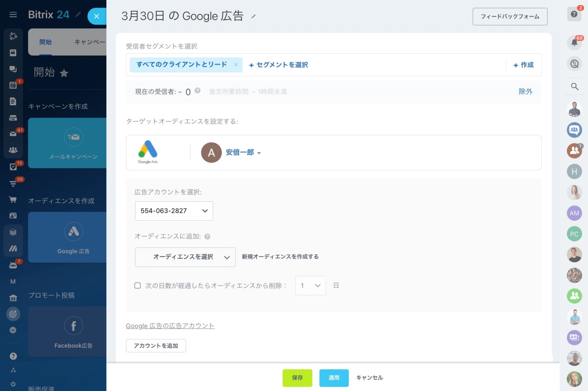
Task: Click the アカウントを追加 button
Action: point(156,346)
